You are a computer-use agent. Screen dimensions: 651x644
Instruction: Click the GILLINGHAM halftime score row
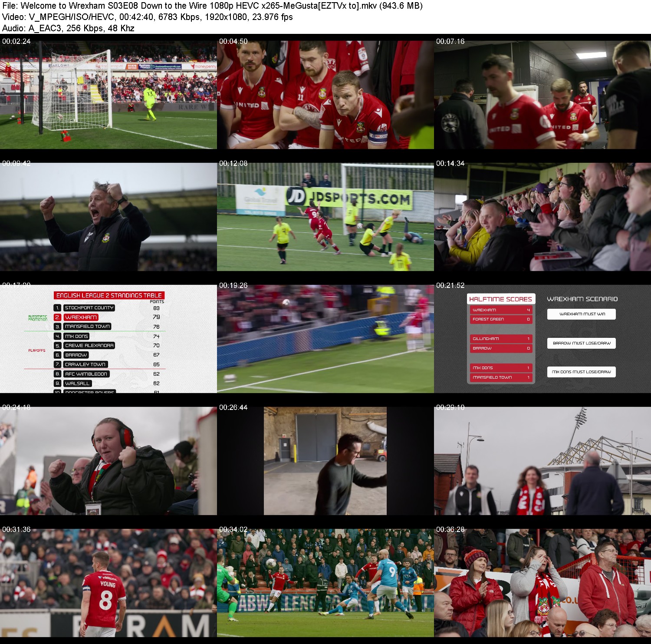501,339
